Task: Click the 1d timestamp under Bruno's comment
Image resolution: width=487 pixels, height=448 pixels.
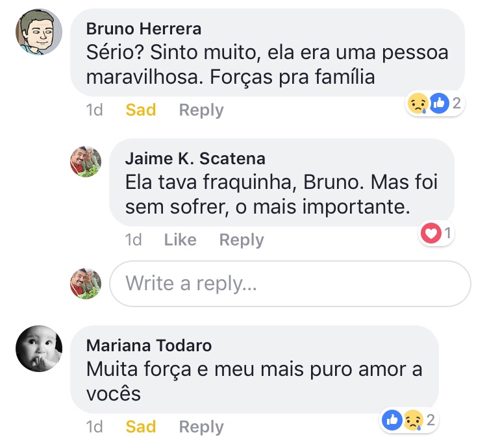Action: (95, 110)
